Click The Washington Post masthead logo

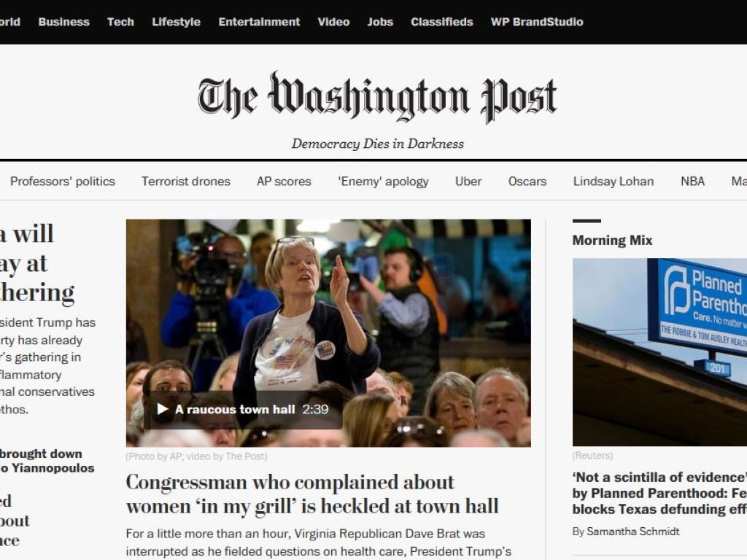377,97
